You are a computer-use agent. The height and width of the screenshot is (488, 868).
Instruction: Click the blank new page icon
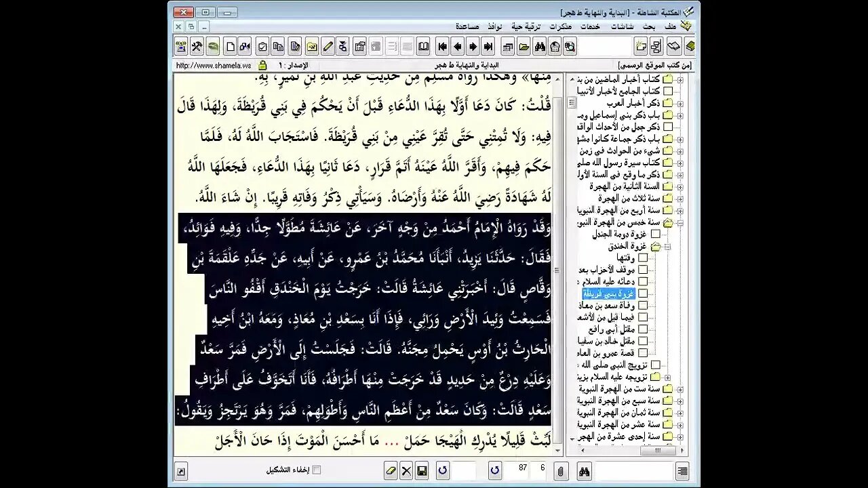coord(230,47)
